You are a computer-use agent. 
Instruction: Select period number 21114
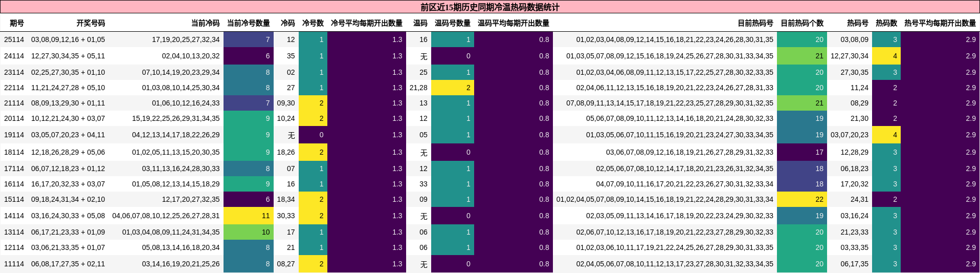click(14, 103)
